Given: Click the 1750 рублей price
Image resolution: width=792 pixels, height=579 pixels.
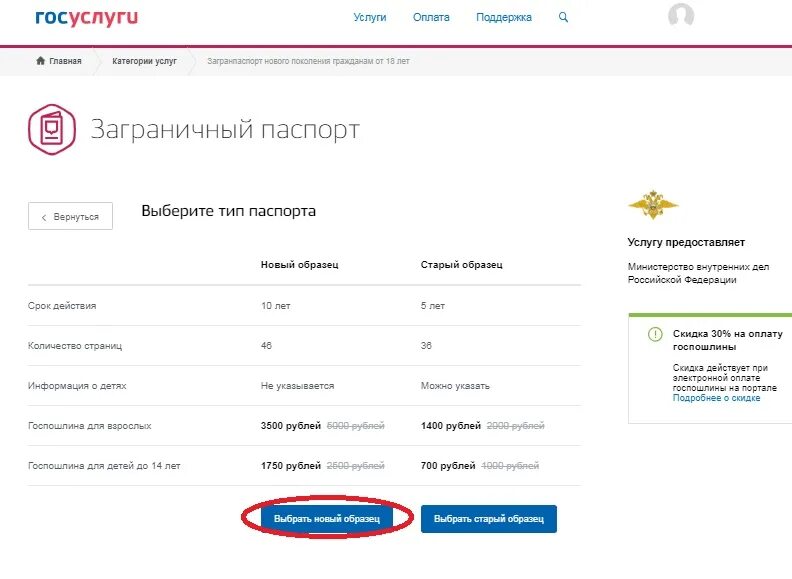Looking at the screenshot, I should coord(291,466).
